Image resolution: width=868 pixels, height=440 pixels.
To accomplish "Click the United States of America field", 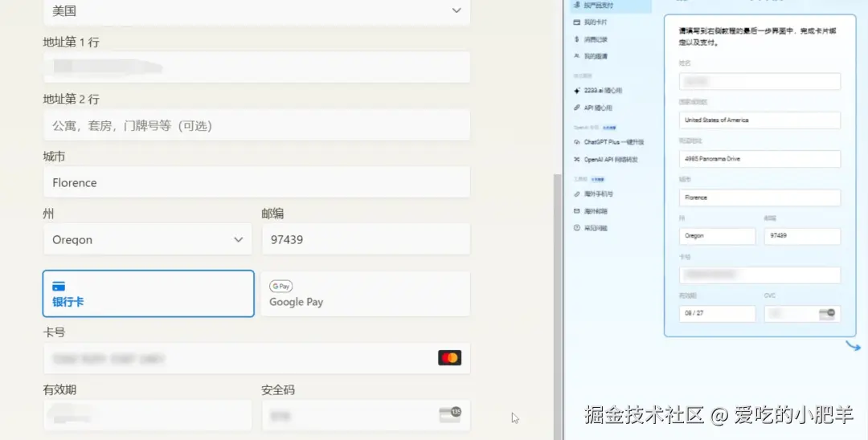I will tap(759, 120).
